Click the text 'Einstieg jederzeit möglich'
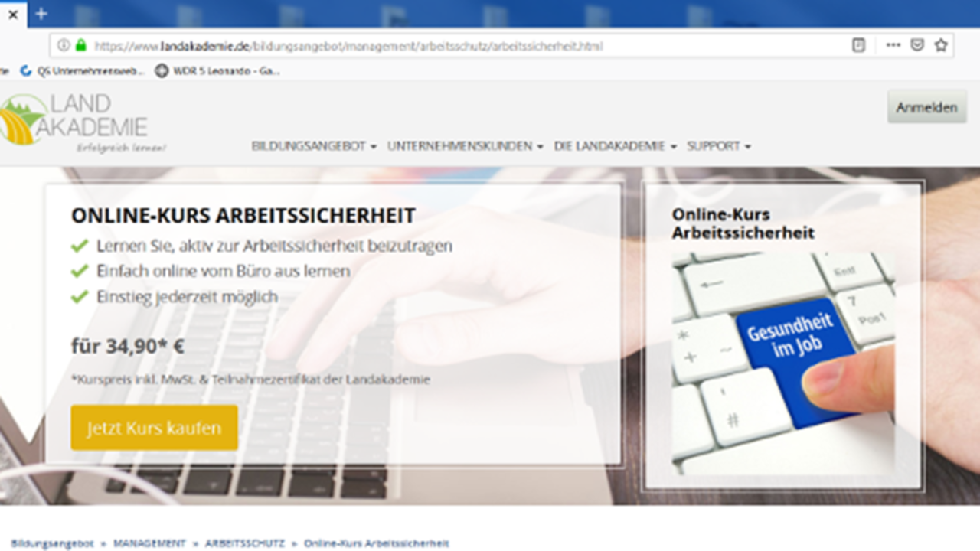980x551 pixels. pyautogui.click(x=187, y=297)
